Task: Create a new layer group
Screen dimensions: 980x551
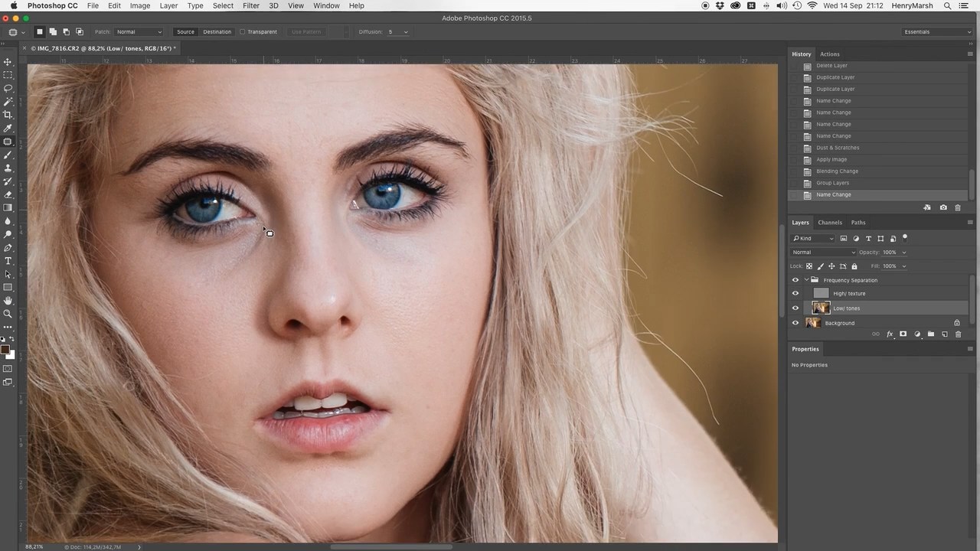Action: (x=931, y=334)
